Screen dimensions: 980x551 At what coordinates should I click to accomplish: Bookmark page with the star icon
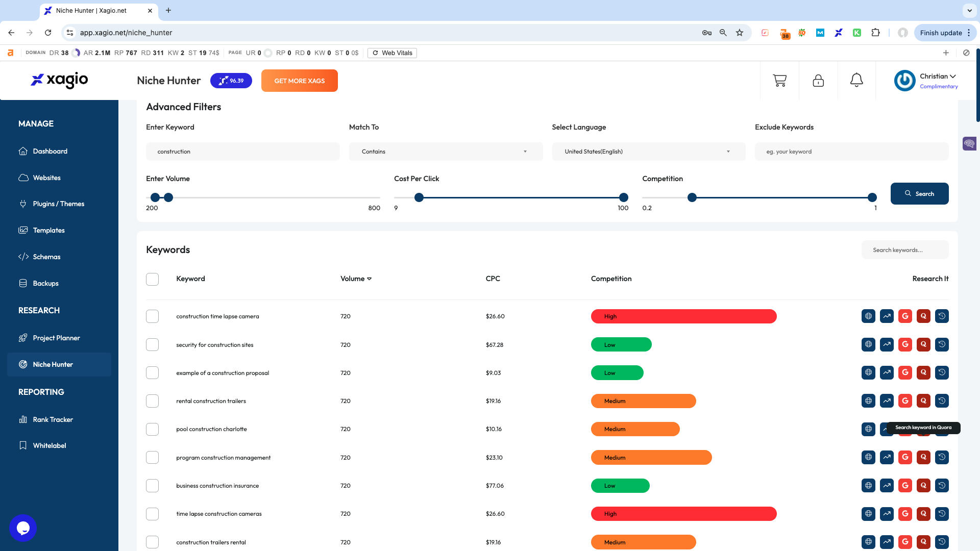[x=740, y=33]
